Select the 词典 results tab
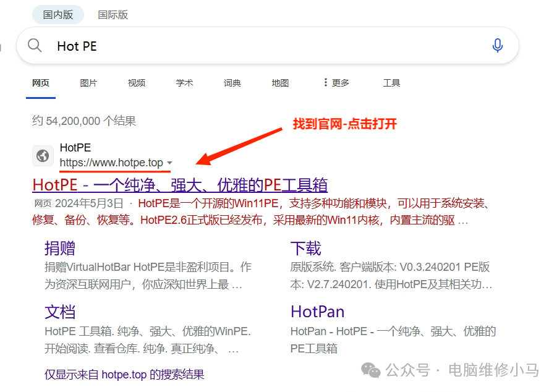This screenshot has height=392, width=557. (x=232, y=83)
